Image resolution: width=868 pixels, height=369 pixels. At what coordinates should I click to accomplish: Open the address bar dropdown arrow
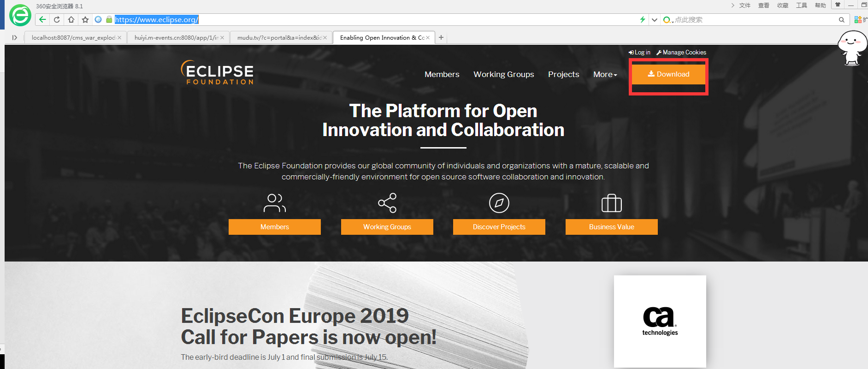click(x=654, y=19)
